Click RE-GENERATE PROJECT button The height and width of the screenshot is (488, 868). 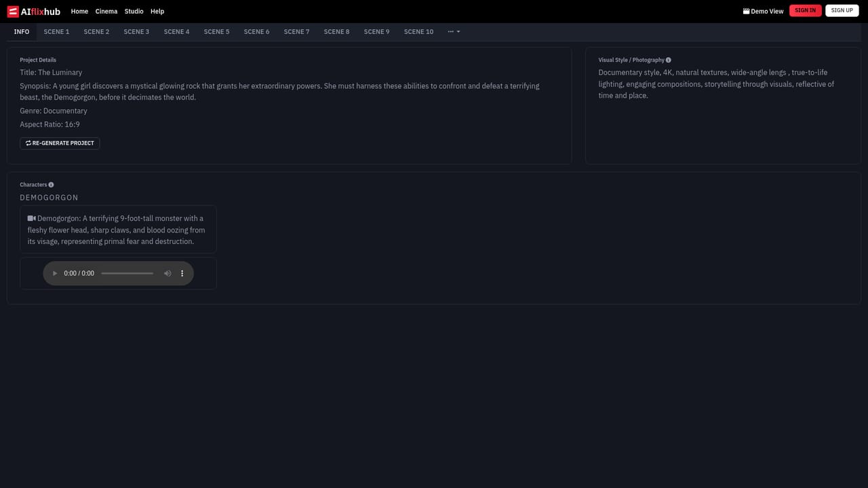[x=60, y=143]
